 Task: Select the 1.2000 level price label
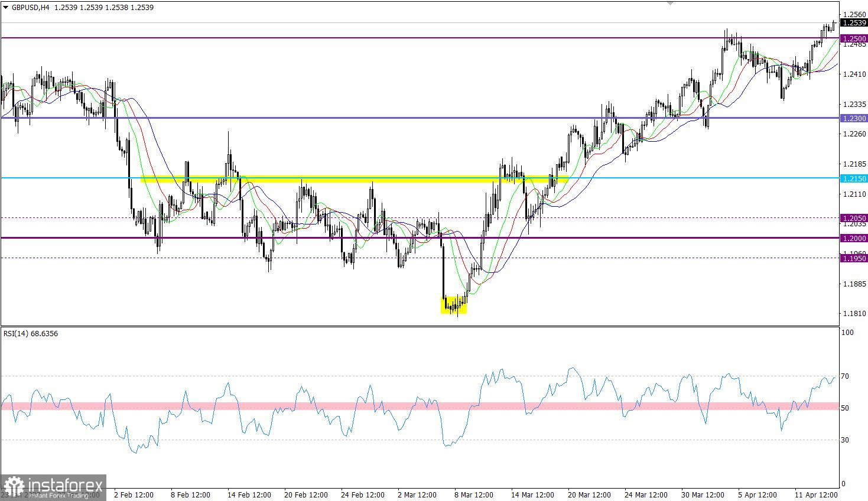(x=854, y=238)
